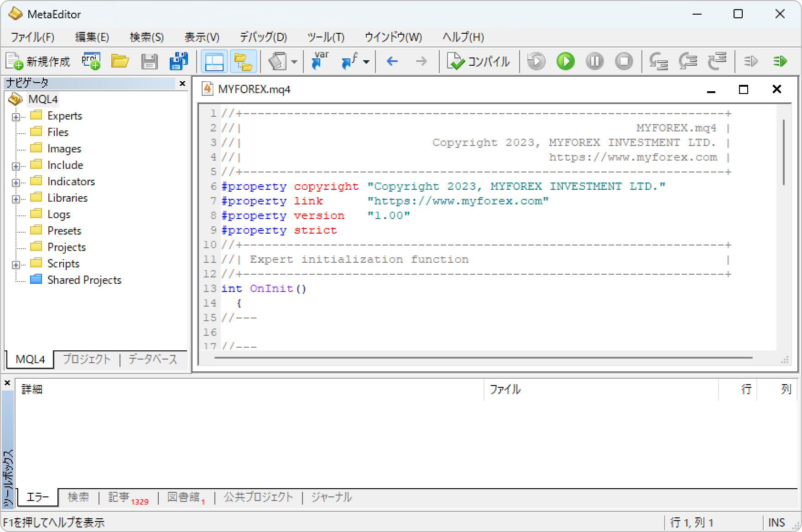Click the restart debugging icon
Viewport: 802px width, 532px height.
pyautogui.click(x=536, y=61)
